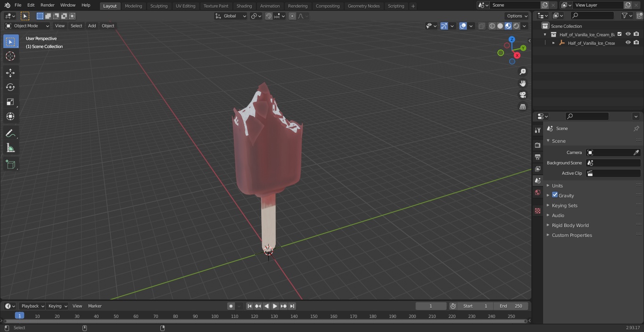
Task: Open the Tool properties tab
Action: click(537, 130)
